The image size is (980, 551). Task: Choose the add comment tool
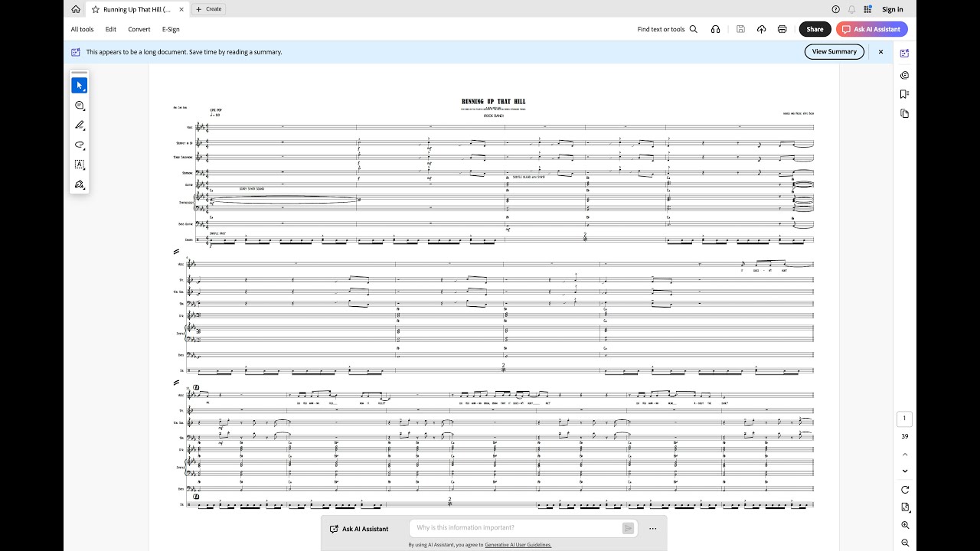coord(80,105)
